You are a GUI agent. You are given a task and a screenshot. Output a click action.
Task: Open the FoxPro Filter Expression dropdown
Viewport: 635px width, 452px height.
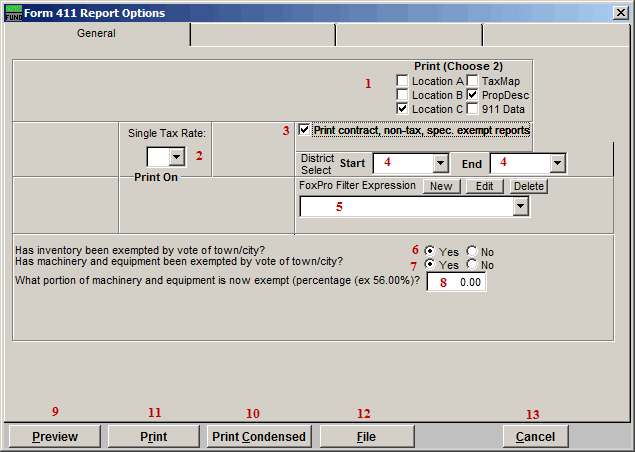click(519, 207)
